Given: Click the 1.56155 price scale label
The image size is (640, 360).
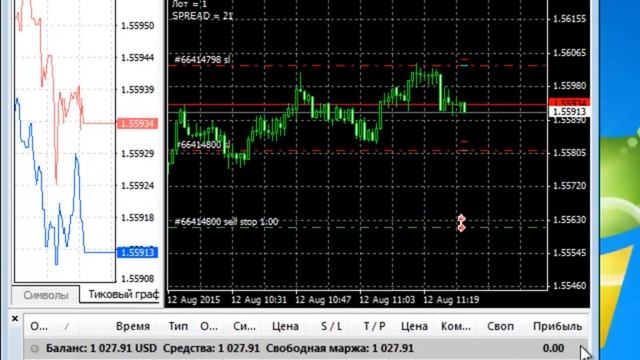Looking at the screenshot, I should point(569,19).
